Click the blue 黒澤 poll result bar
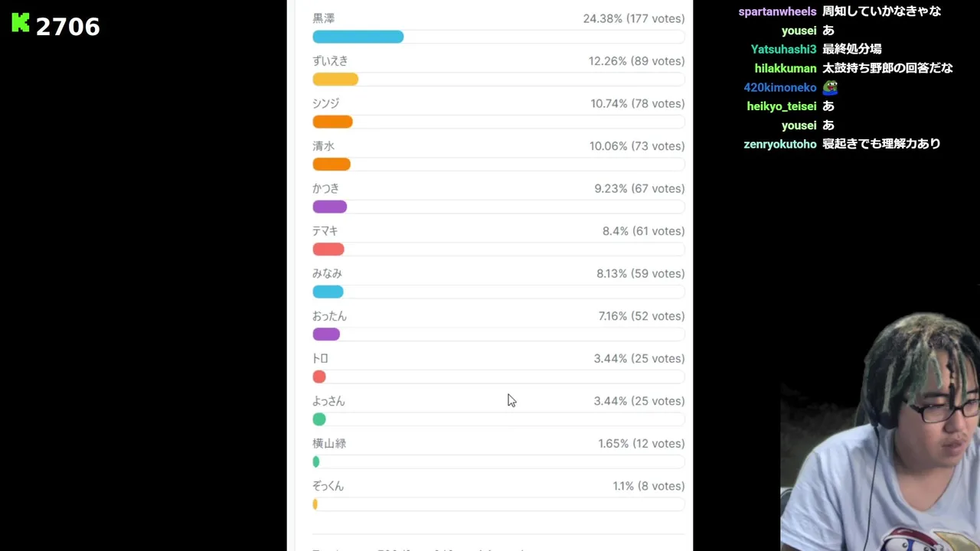The width and height of the screenshot is (980, 551). pos(358,37)
